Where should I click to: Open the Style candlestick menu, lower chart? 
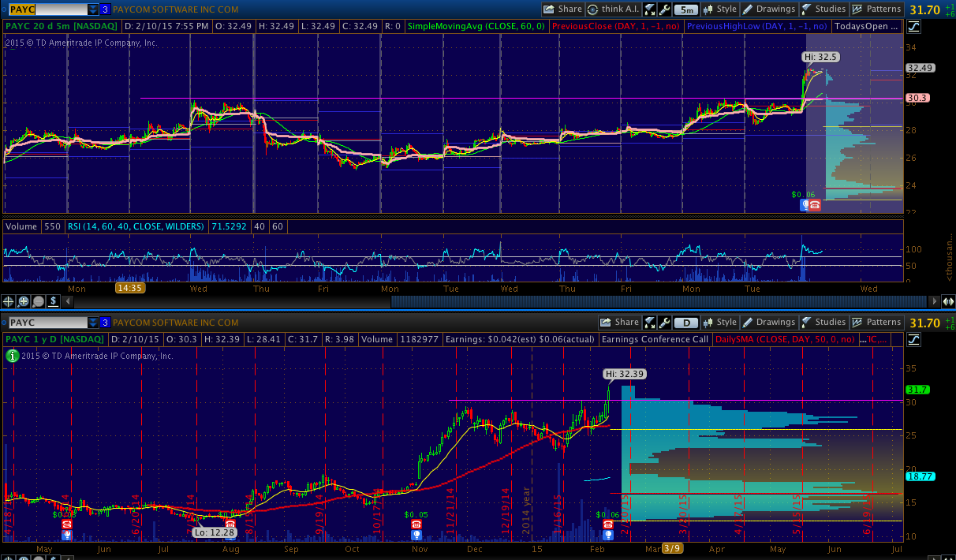point(719,323)
